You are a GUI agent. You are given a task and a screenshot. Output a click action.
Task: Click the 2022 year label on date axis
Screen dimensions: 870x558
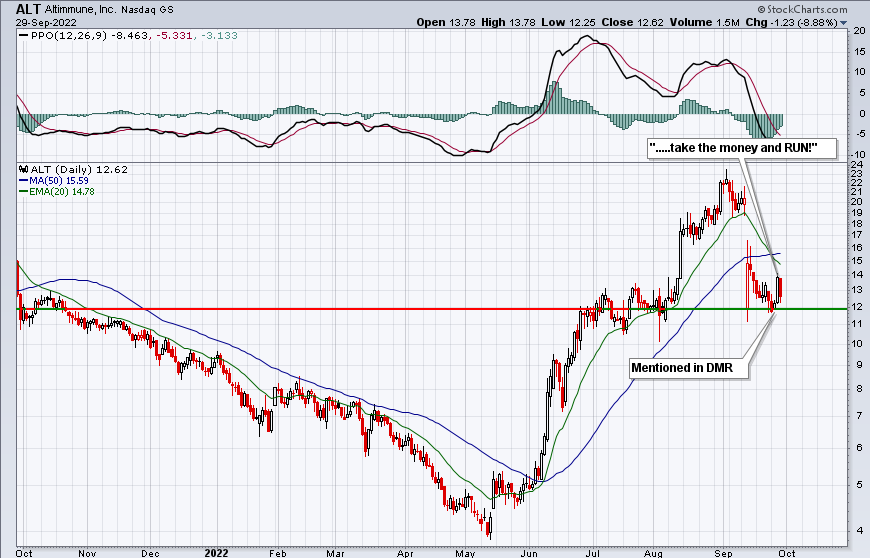(x=216, y=553)
